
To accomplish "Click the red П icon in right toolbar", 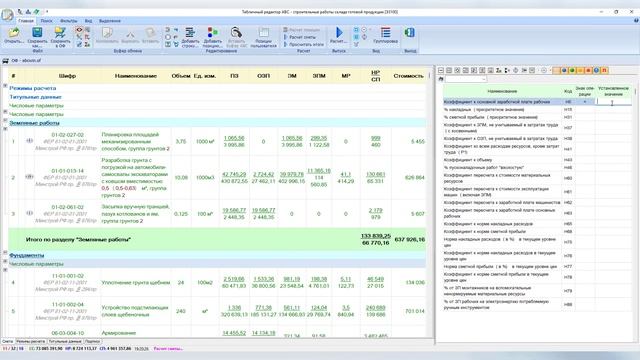I will [x=604, y=71].
